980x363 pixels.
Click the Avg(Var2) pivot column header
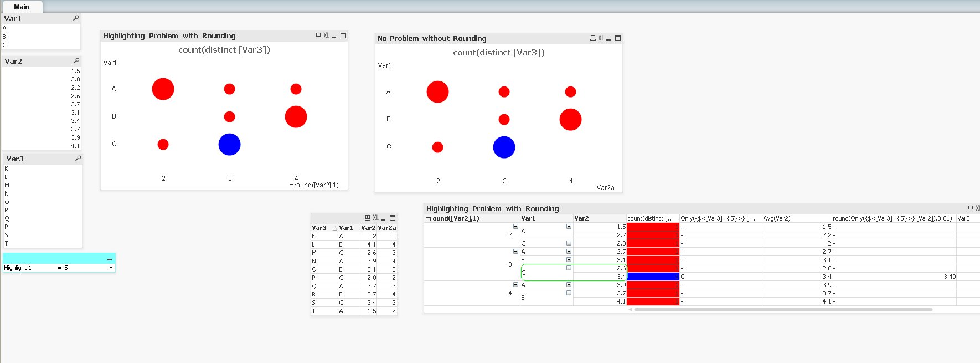797,218
